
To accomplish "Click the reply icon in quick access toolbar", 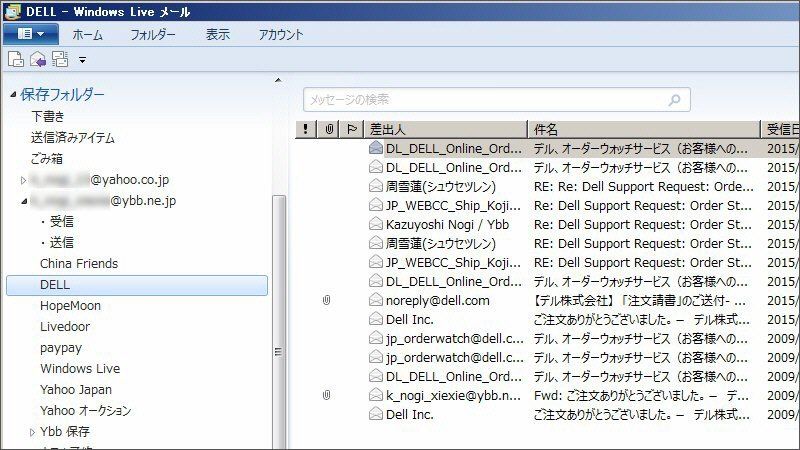I will click(38, 60).
